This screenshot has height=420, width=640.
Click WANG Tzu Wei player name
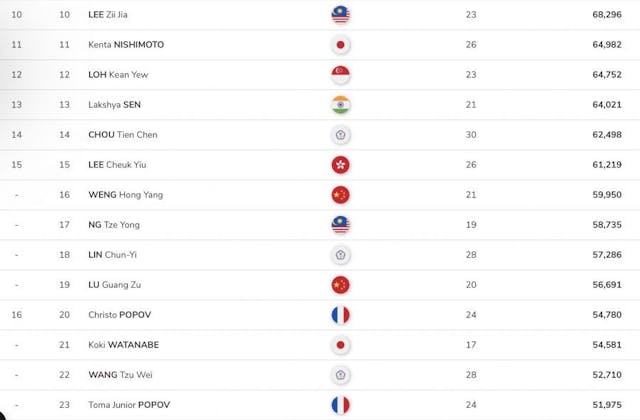[93, 375]
